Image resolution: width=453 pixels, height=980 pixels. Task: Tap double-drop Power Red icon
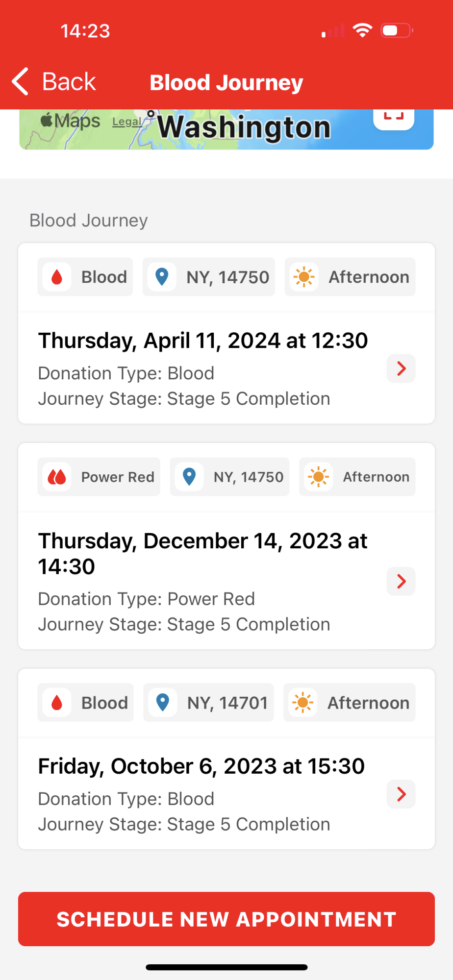pyautogui.click(x=57, y=477)
